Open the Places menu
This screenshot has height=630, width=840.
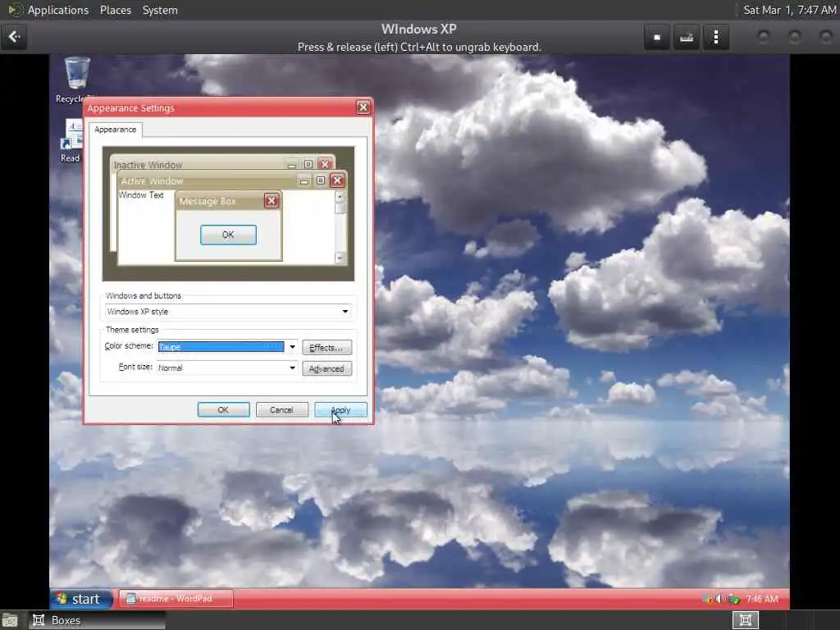click(x=115, y=10)
